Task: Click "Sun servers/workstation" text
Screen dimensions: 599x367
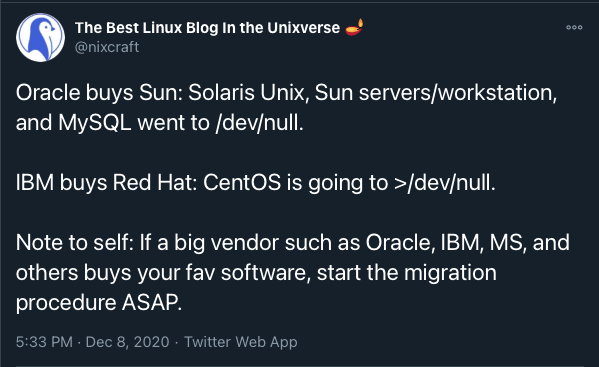Action: coord(434,93)
